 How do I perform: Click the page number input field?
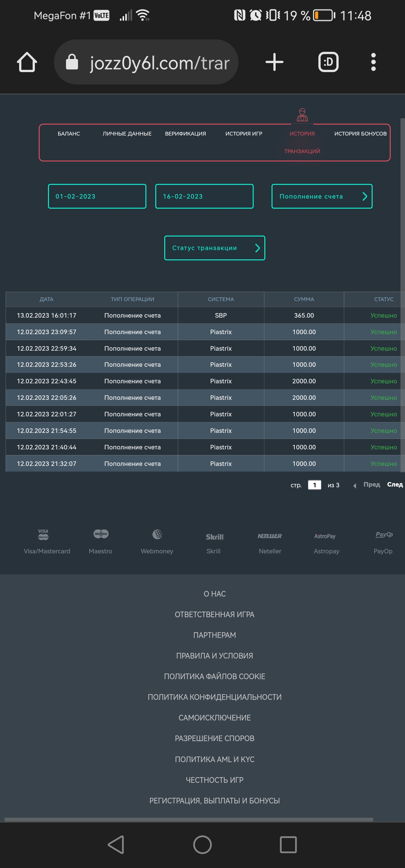(314, 485)
